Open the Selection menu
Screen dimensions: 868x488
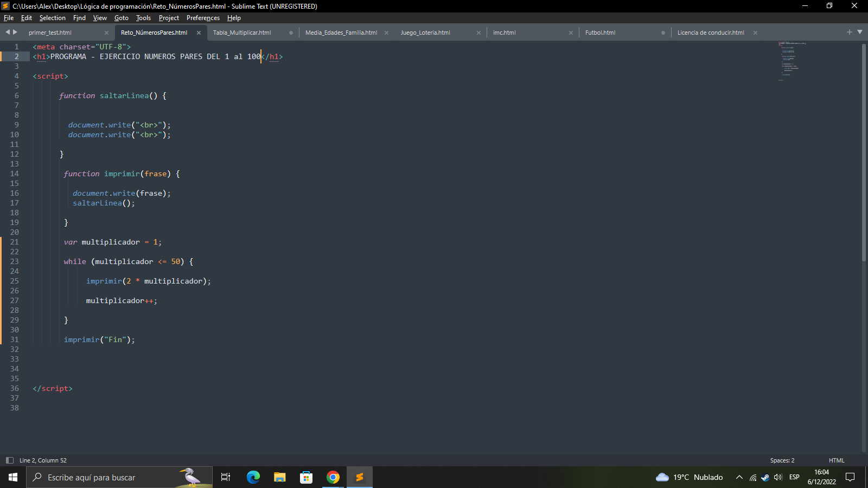pyautogui.click(x=52, y=18)
